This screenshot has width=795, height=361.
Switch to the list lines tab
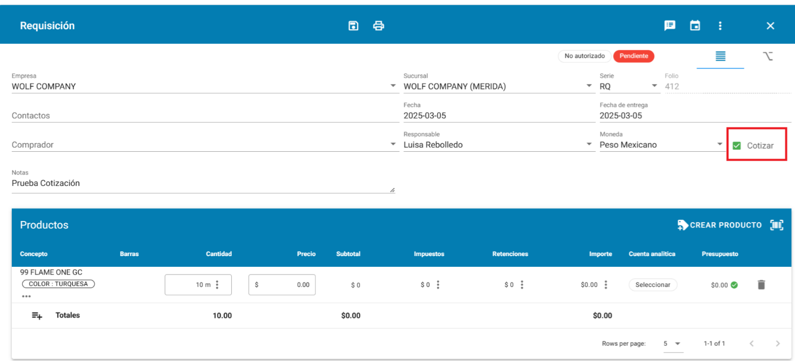(720, 56)
